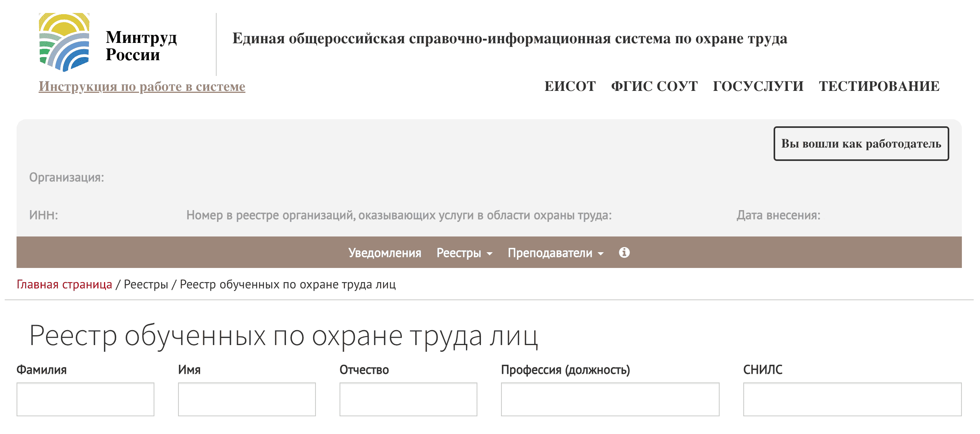Screen dimensions: 980x434
Task: Expand the Реестры dropdown menu
Action: (x=464, y=253)
